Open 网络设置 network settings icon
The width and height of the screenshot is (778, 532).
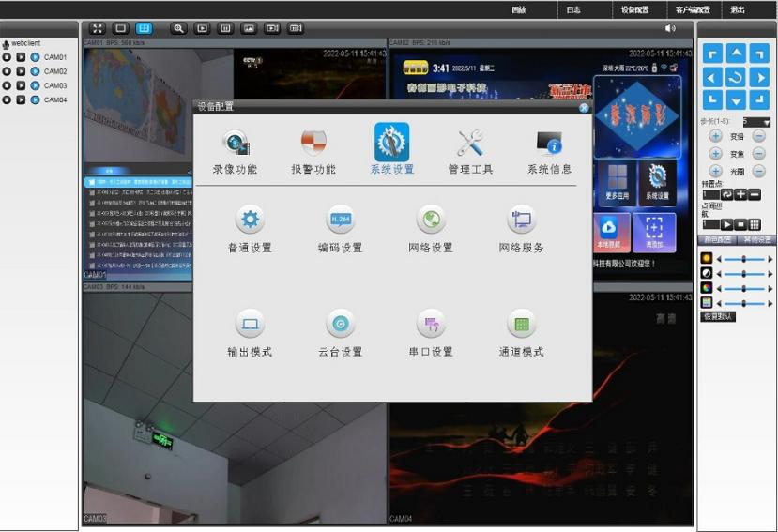(x=431, y=220)
